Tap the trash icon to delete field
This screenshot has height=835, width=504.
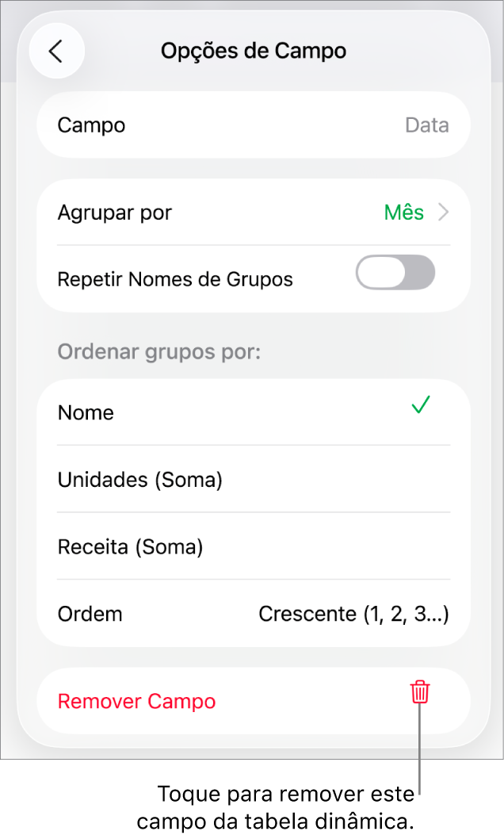coord(419,692)
